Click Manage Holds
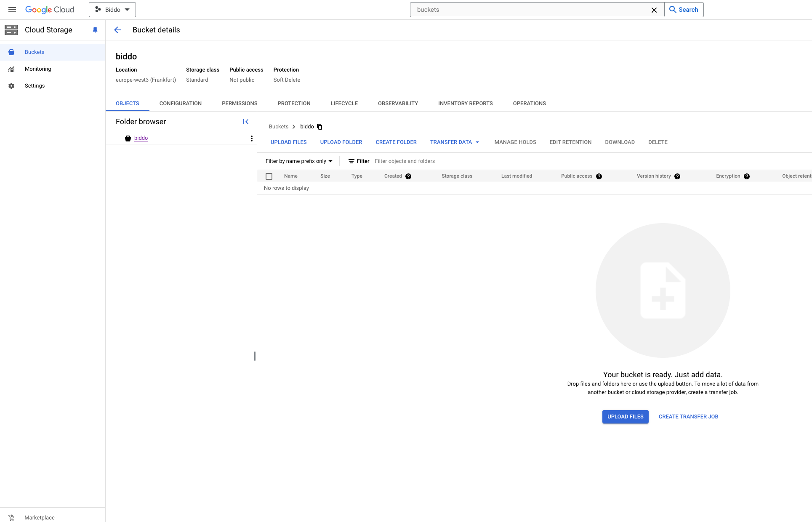 (x=515, y=142)
